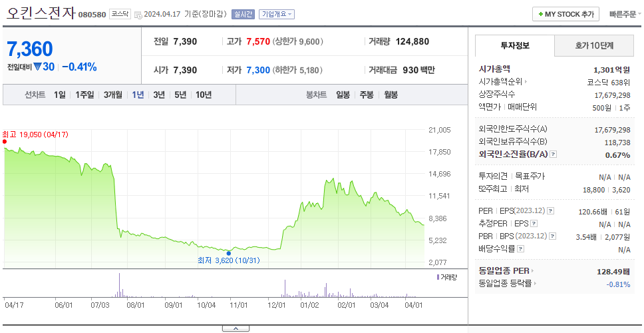Select the 1년 line chart period

pos(138,95)
